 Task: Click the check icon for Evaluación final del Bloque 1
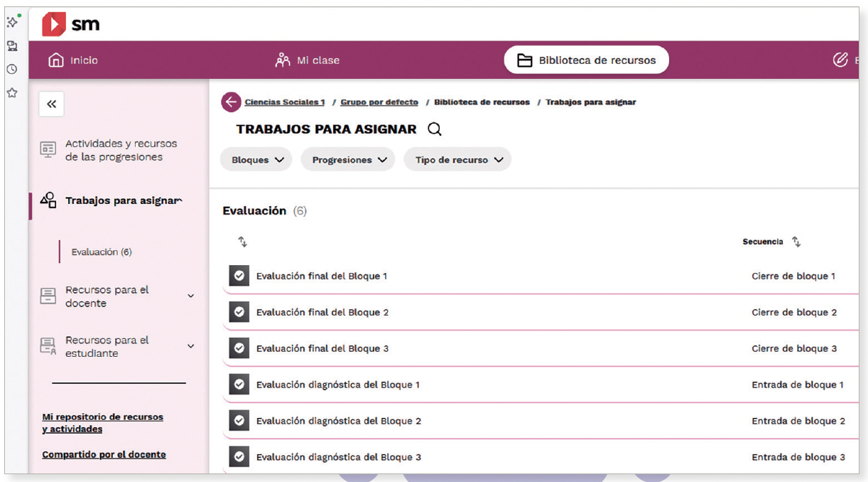coord(239,276)
